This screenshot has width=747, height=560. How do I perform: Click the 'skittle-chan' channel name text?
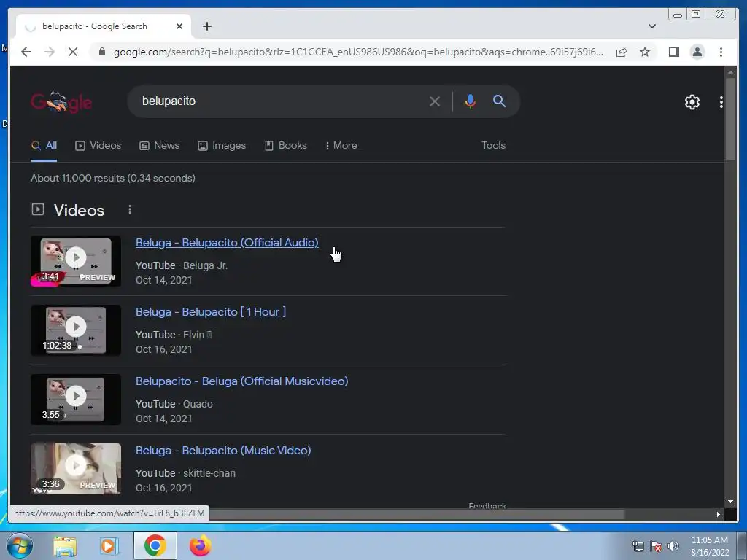point(209,473)
